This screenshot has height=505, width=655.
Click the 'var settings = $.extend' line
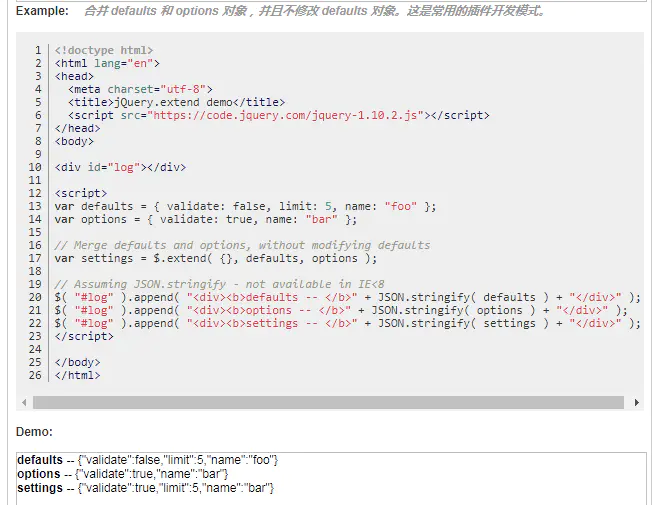pyautogui.click(x=216, y=258)
